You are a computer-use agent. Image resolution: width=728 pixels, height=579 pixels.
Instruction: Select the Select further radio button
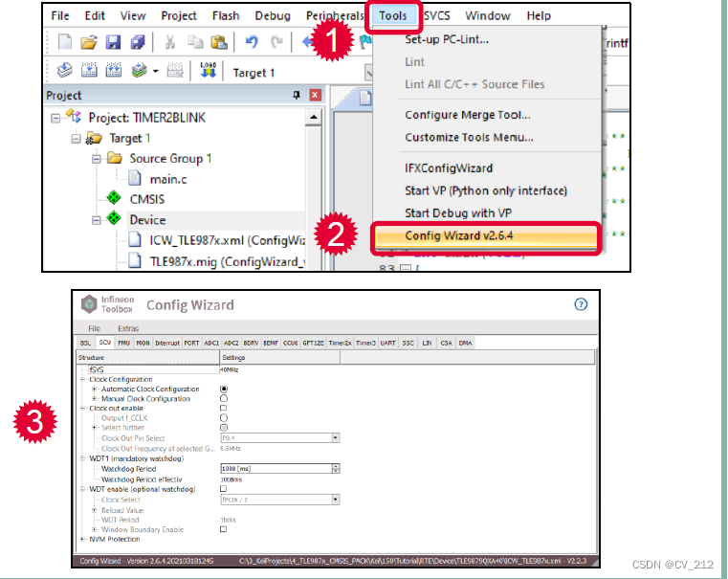224,428
